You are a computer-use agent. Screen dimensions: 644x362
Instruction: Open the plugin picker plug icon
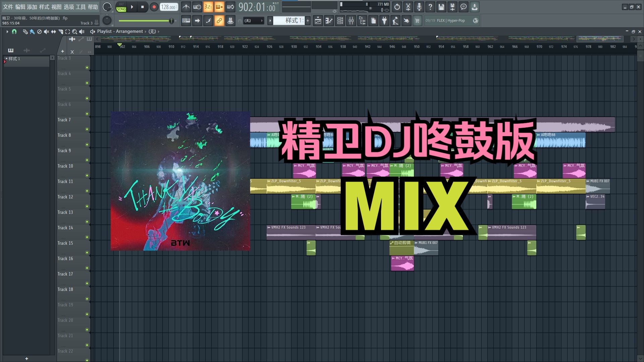(384, 21)
